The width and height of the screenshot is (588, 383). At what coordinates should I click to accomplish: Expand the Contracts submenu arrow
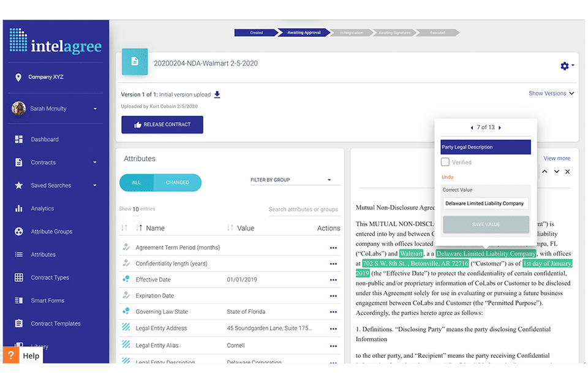click(95, 162)
